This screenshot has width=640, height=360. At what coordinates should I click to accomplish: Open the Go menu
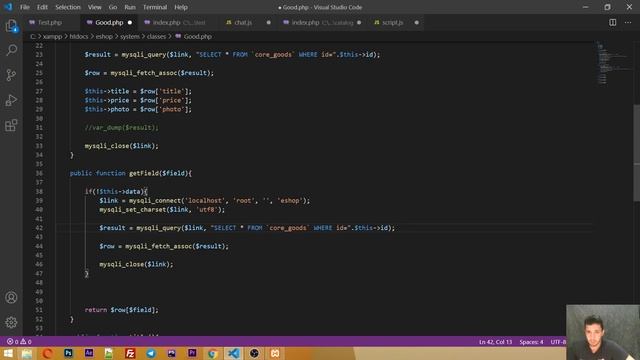pos(113,7)
